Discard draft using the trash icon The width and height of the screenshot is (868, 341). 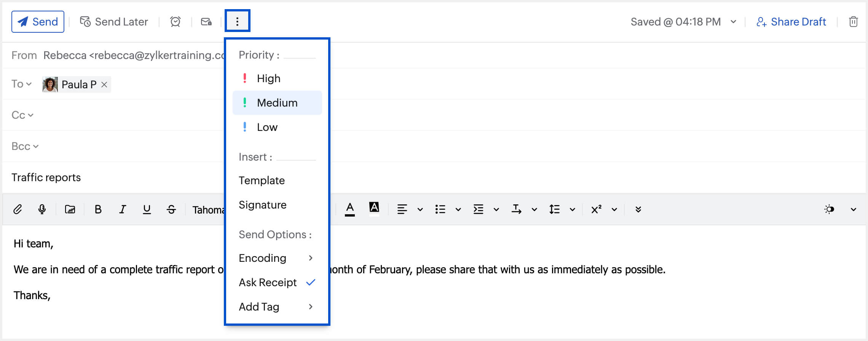(854, 22)
